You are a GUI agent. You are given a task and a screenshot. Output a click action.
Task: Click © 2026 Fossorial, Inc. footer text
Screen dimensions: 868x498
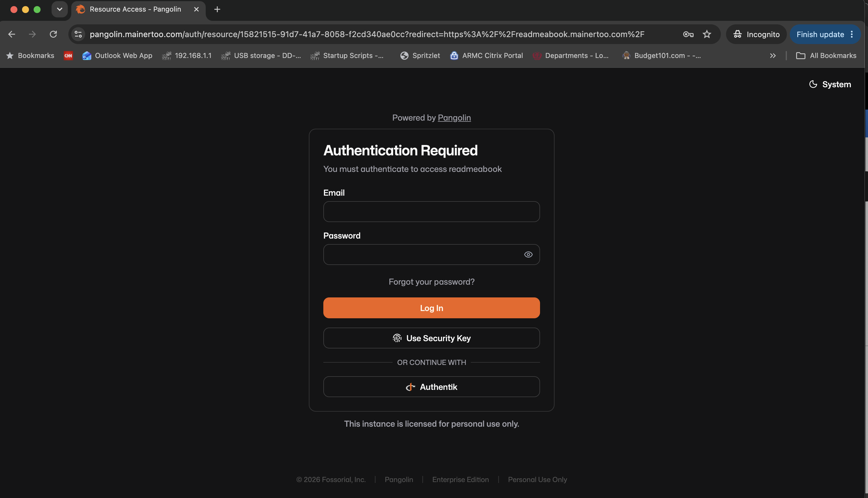point(331,479)
